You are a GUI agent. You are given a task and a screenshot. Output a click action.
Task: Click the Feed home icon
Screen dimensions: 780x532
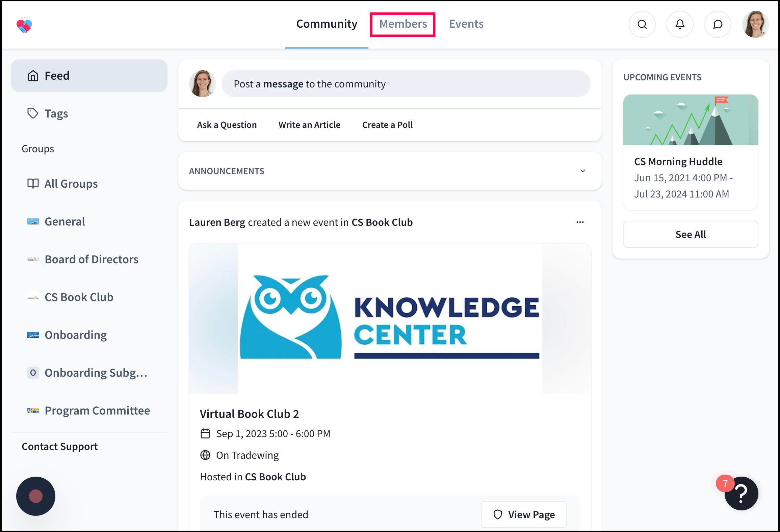coord(33,76)
